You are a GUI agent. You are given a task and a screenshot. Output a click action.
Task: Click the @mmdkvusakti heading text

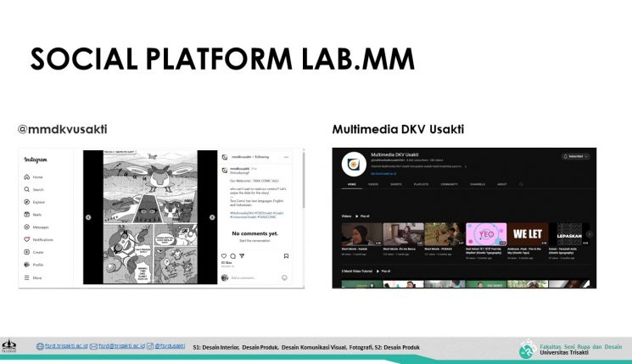[63, 130]
